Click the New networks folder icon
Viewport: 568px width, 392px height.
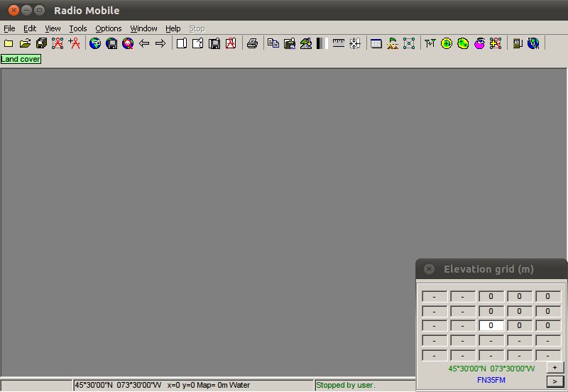[9, 43]
